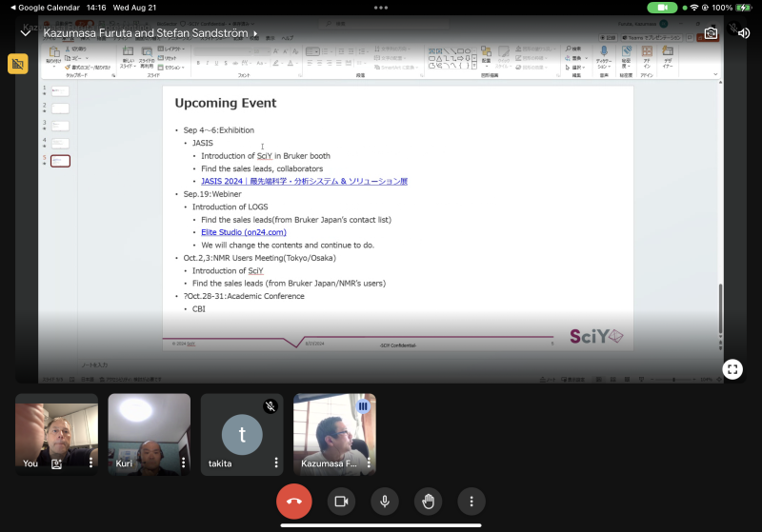Click the Reuse Slides icon in the ribbon
This screenshot has width=762, height=532.
(x=147, y=51)
